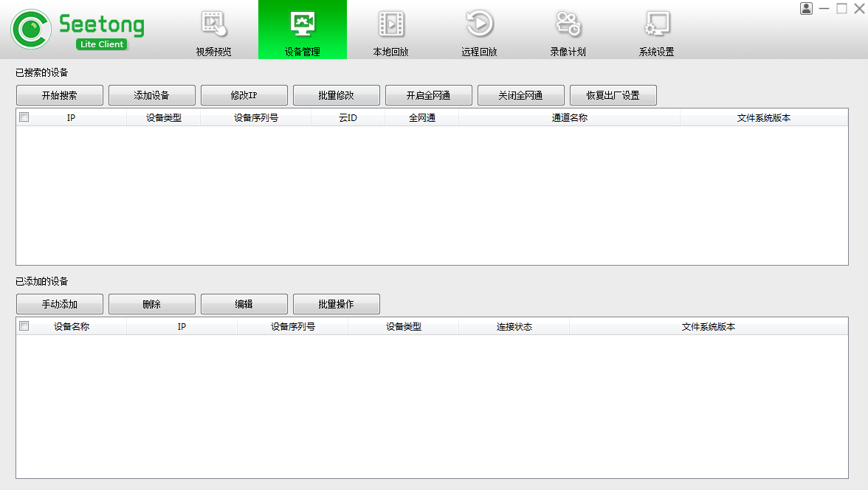The height and width of the screenshot is (490, 868).
Task: Disable with 关闭全网通 button
Action: coord(520,94)
